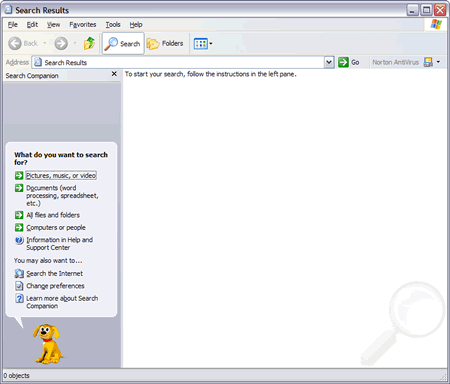This screenshot has height=384, width=450.
Task: Click the Learn more help icon
Action: coord(19,298)
